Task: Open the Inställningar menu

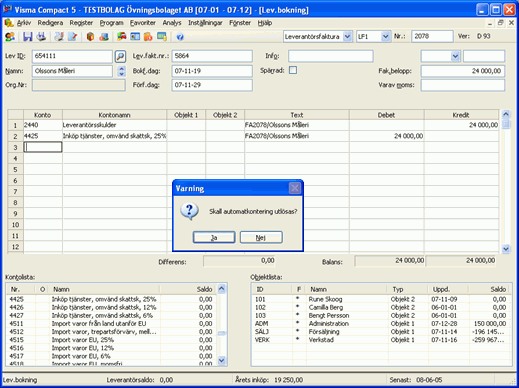Action: click(x=205, y=23)
